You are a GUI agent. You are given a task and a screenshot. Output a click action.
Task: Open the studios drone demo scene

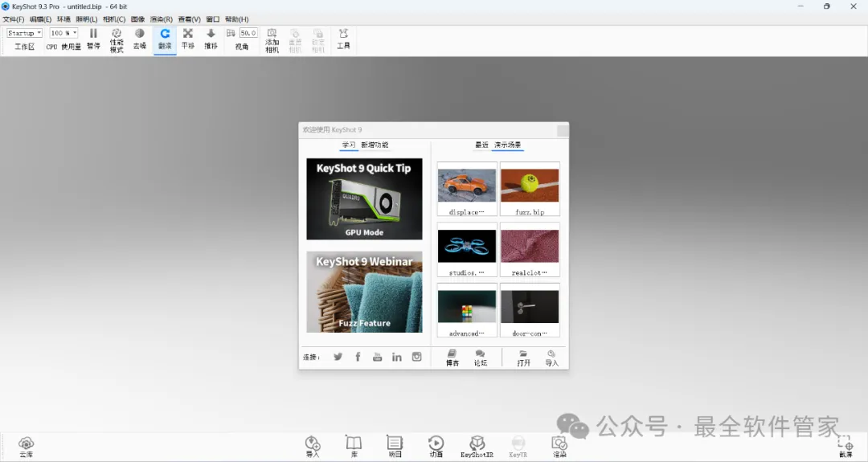click(x=467, y=250)
